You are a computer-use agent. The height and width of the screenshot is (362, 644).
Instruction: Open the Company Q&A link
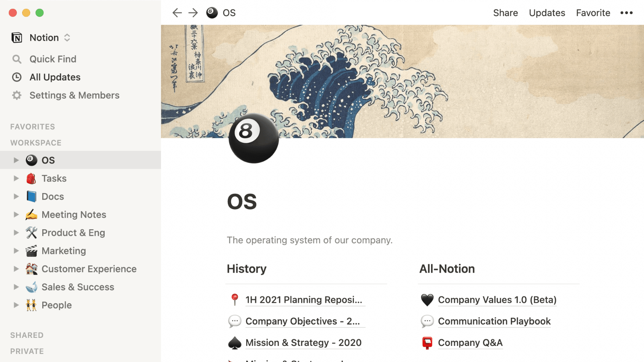point(470,343)
